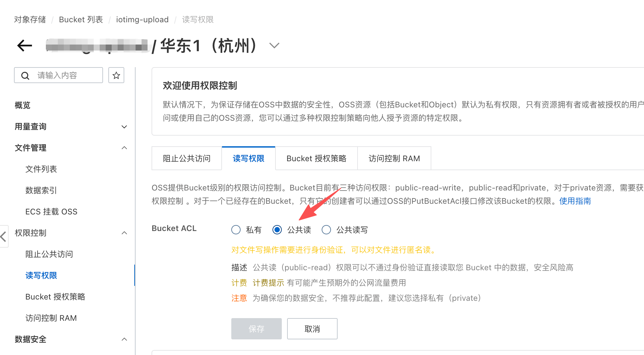Click the 取消 button
The width and height of the screenshot is (644, 355).
coord(312,329)
